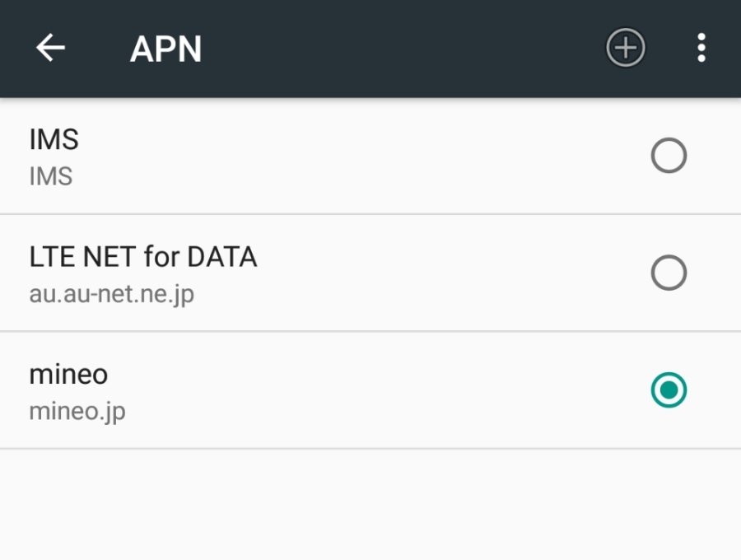This screenshot has height=560, width=741.
Task: Open the three-dot overflow menu
Action: click(701, 49)
